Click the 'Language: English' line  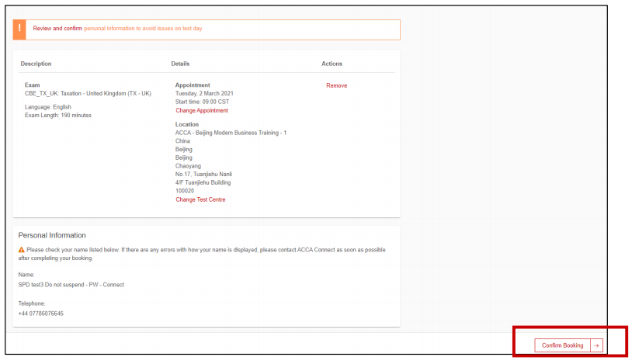pos(48,107)
